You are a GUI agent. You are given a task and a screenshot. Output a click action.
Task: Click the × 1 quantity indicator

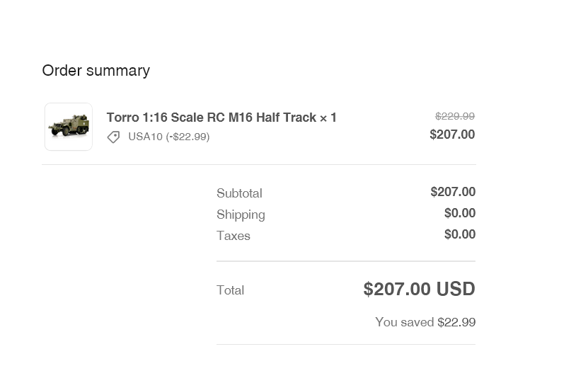point(328,118)
